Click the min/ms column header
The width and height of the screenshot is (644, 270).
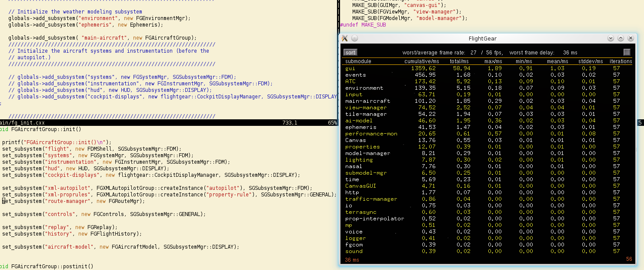(523, 61)
